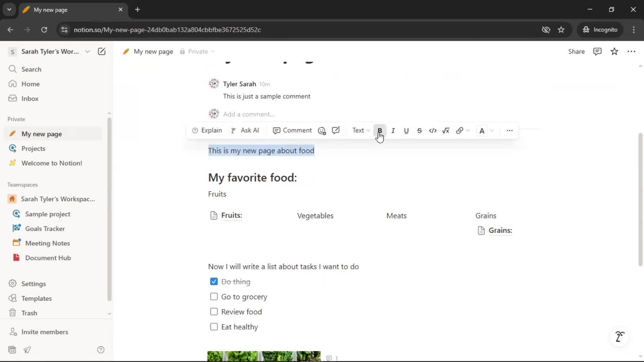Open browser tab search dropdown
Screen dimensions: 644x362
(x=9, y=10)
